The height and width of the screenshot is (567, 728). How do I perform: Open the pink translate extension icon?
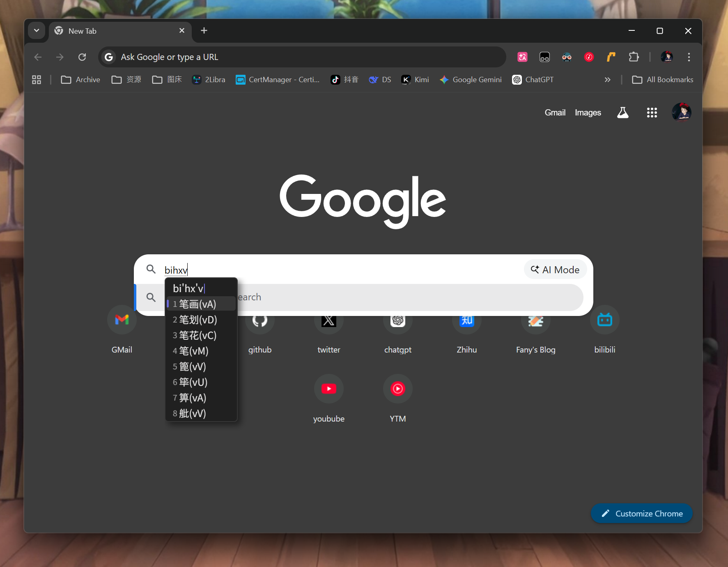522,57
